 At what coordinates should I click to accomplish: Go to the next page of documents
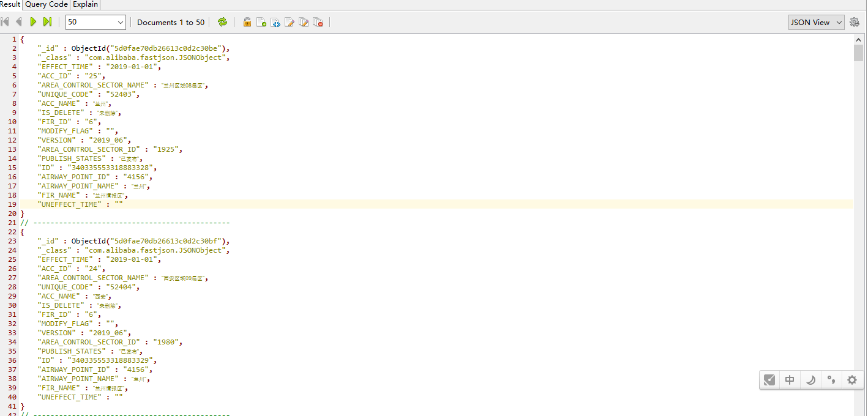coord(33,22)
